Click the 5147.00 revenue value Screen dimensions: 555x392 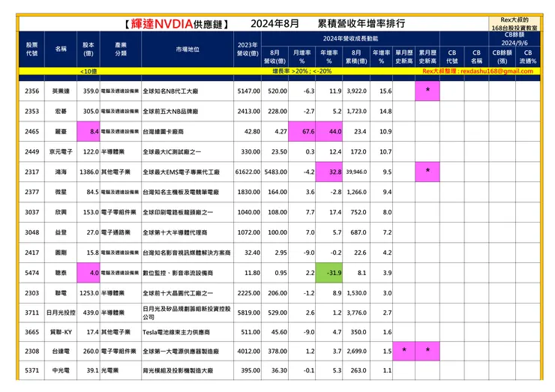248,91
